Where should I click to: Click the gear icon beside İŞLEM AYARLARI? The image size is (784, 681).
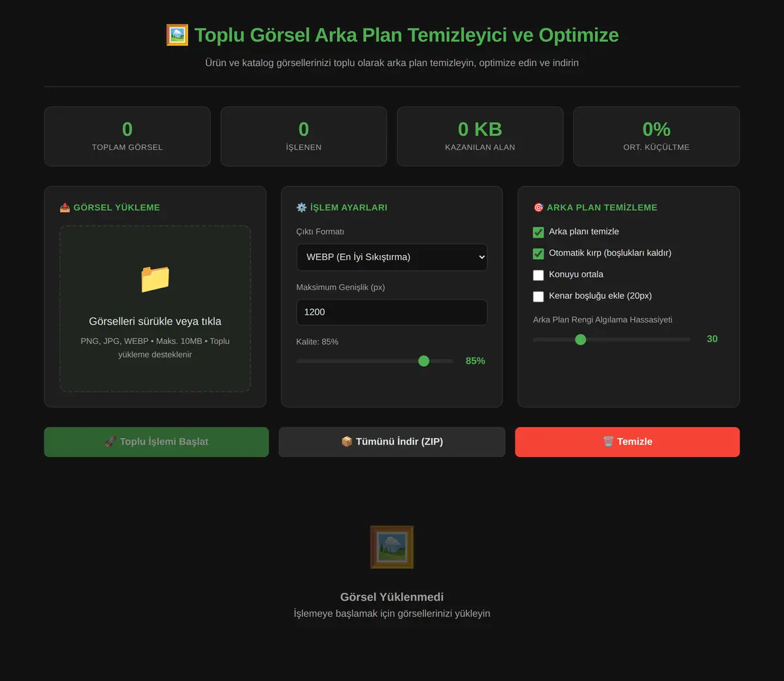301,208
